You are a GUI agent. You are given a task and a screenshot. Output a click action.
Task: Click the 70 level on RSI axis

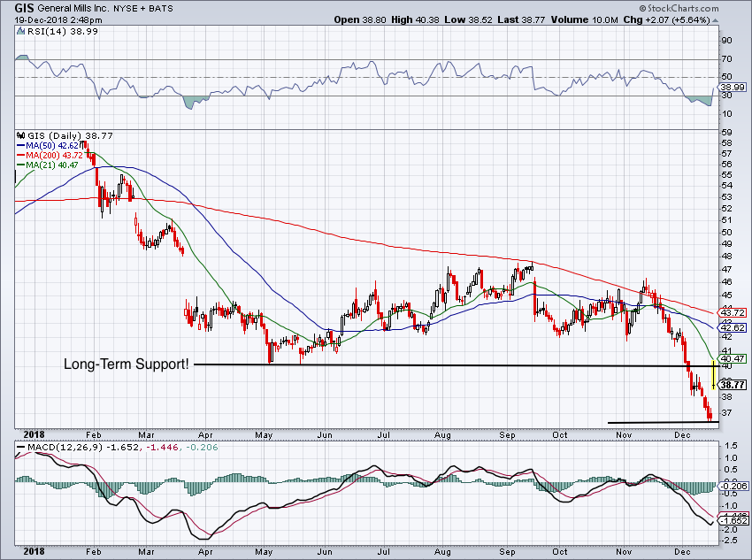(726, 59)
